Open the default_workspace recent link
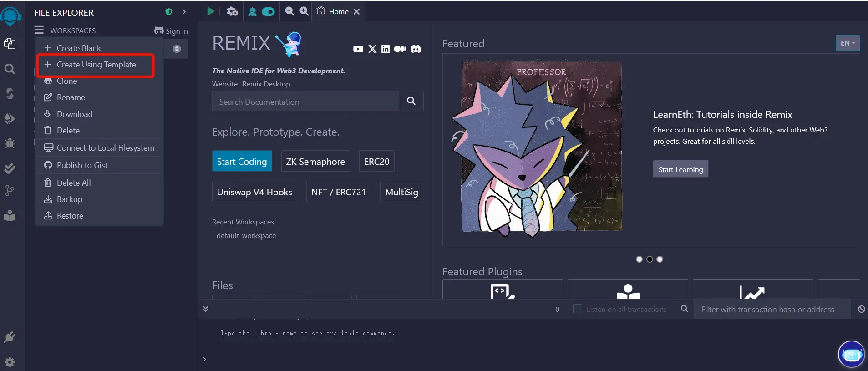Screen dimensions: 868x371 pos(246,236)
